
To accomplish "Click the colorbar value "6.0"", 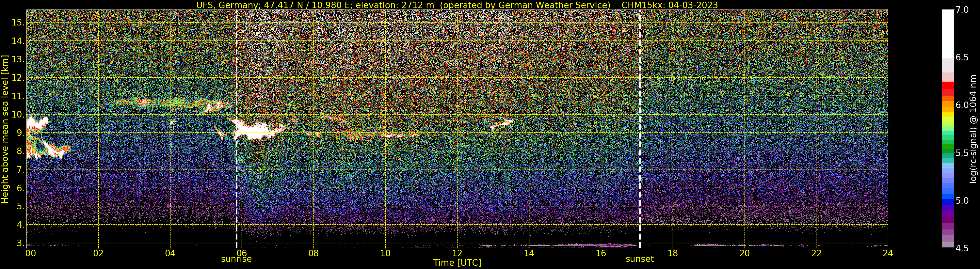I will click(962, 105).
